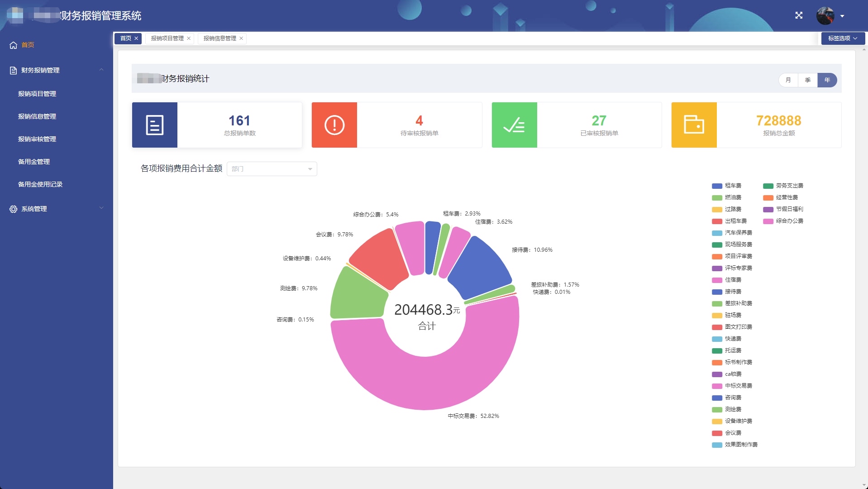Toggle 中标交易费 legend item
The width and height of the screenshot is (868, 489).
tap(732, 386)
